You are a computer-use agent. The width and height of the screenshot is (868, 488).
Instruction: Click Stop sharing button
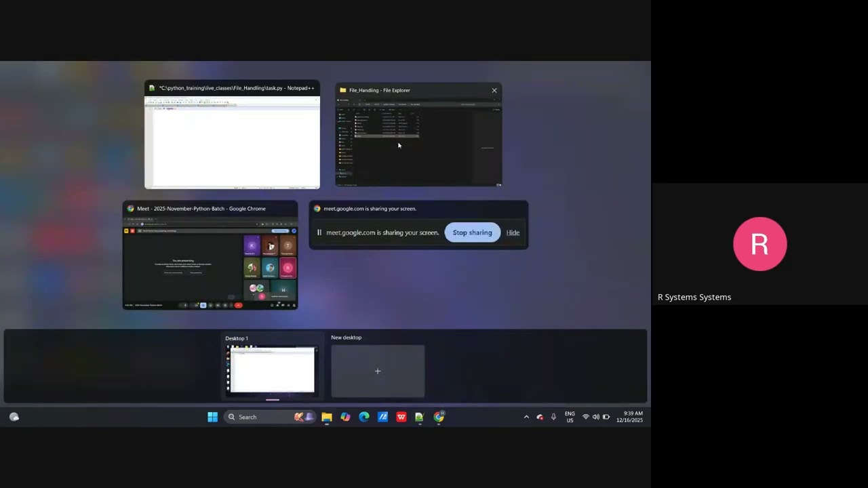point(473,232)
